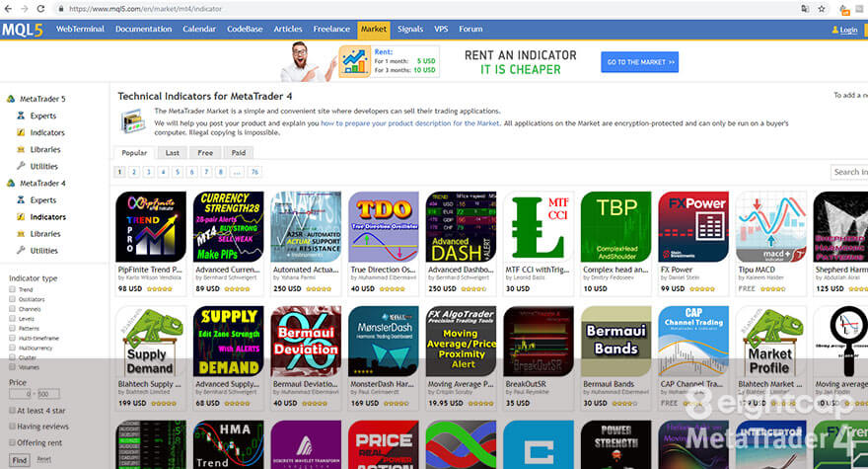Open MetaTrader 4 Experts in sidebar
This screenshot has height=469, width=868.
(42, 200)
